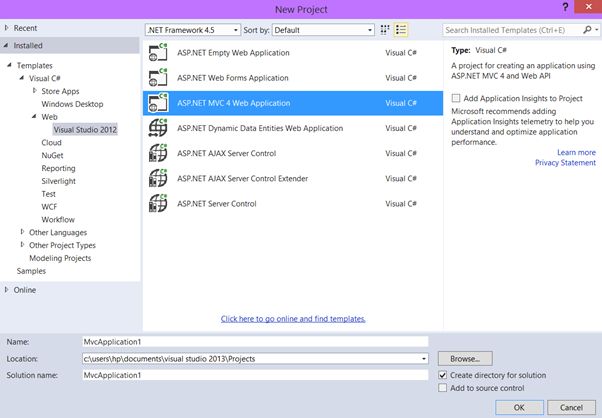The image size is (602, 418).
Task: Check Add to source control
Action: tap(443, 388)
